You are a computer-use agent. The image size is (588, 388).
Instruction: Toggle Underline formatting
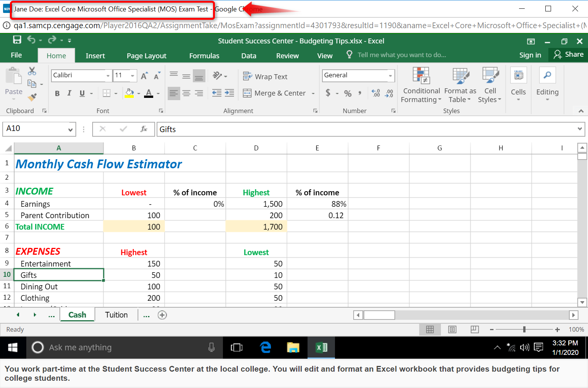click(x=82, y=93)
